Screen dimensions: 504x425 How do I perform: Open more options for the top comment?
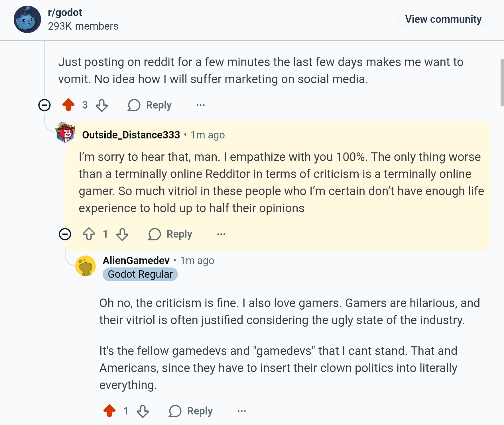201,105
